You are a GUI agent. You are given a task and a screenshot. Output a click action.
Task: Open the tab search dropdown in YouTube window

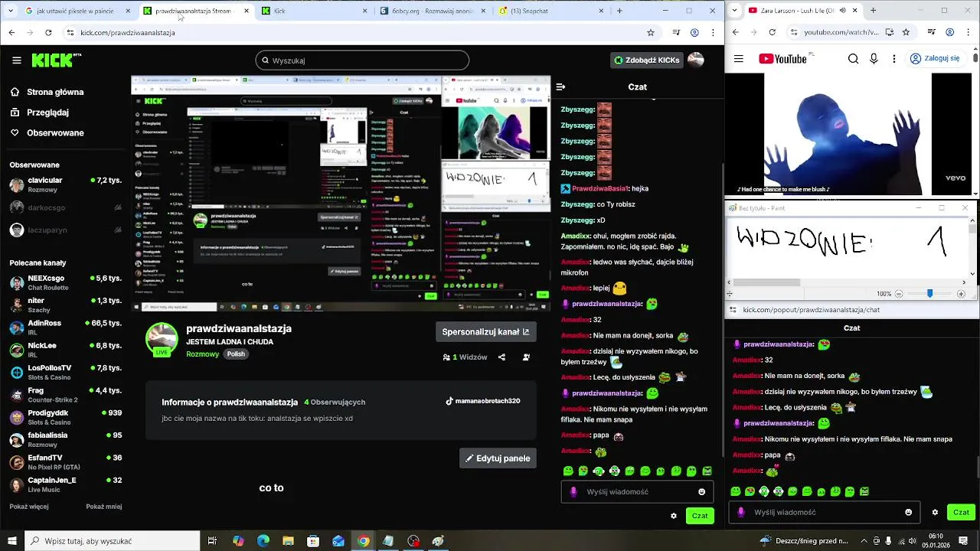[736, 11]
